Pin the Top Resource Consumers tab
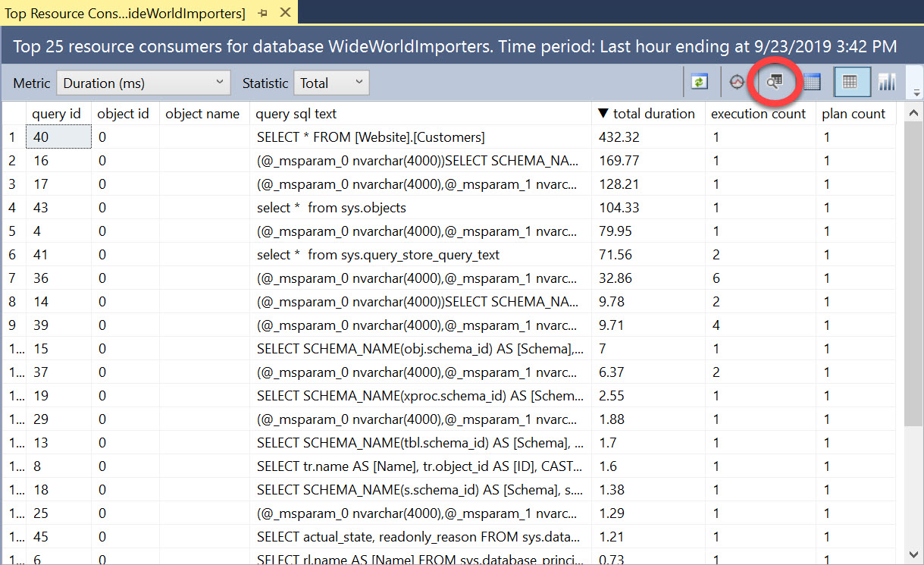The width and height of the screenshot is (924, 565). 262,14
